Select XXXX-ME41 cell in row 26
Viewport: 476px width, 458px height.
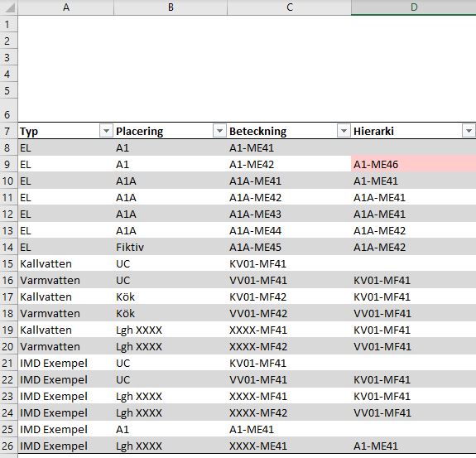(x=289, y=446)
